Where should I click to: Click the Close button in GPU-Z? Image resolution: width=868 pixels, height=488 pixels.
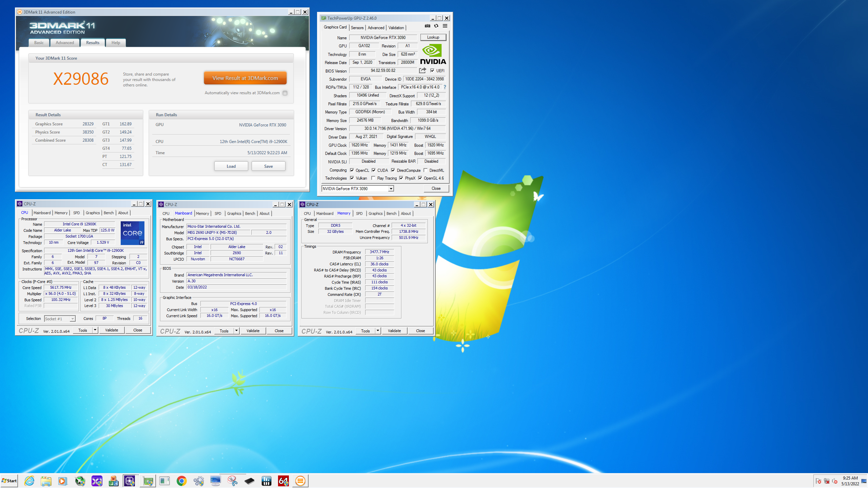coord(436,188)
